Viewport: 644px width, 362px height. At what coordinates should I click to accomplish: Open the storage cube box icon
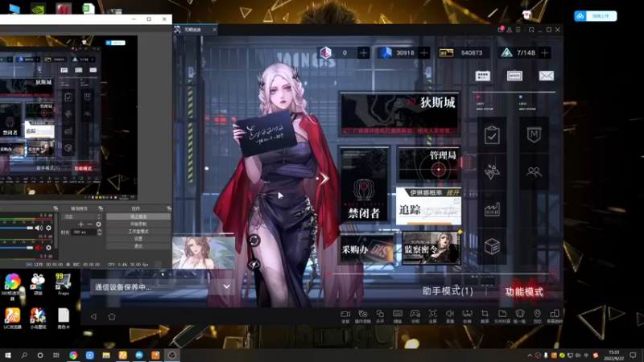coord(492,246)
